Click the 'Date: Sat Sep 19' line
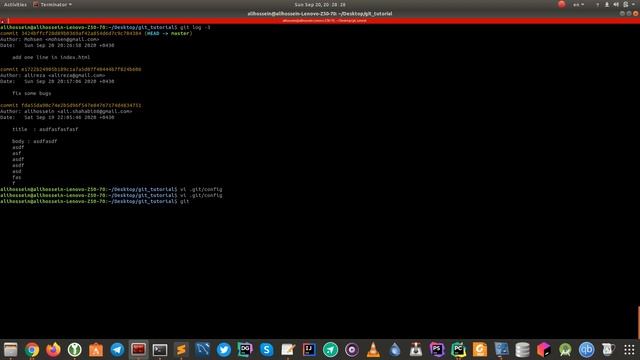Screen dimensions: 640x360 pyautogui.click(x=57, y=118)
